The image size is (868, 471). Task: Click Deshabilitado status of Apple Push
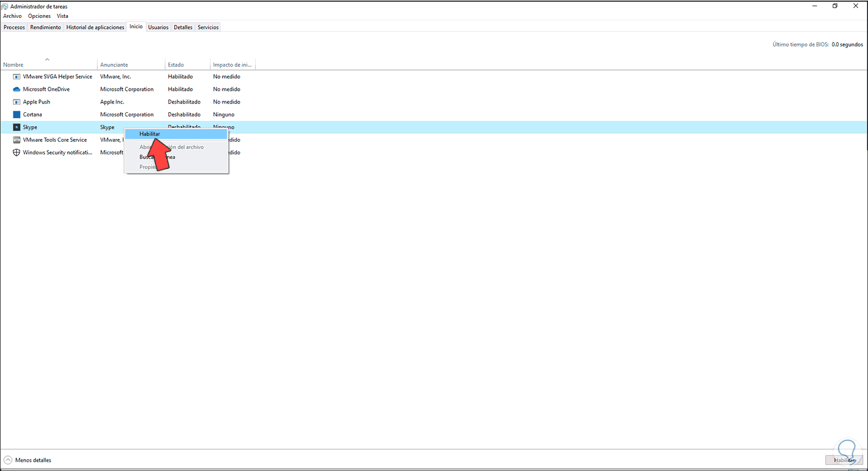tap(184, 102)
